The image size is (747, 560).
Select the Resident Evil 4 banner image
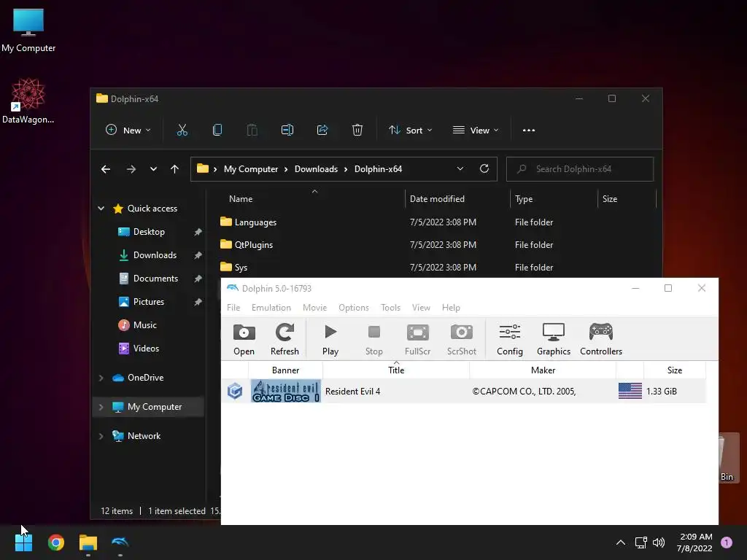285,391
